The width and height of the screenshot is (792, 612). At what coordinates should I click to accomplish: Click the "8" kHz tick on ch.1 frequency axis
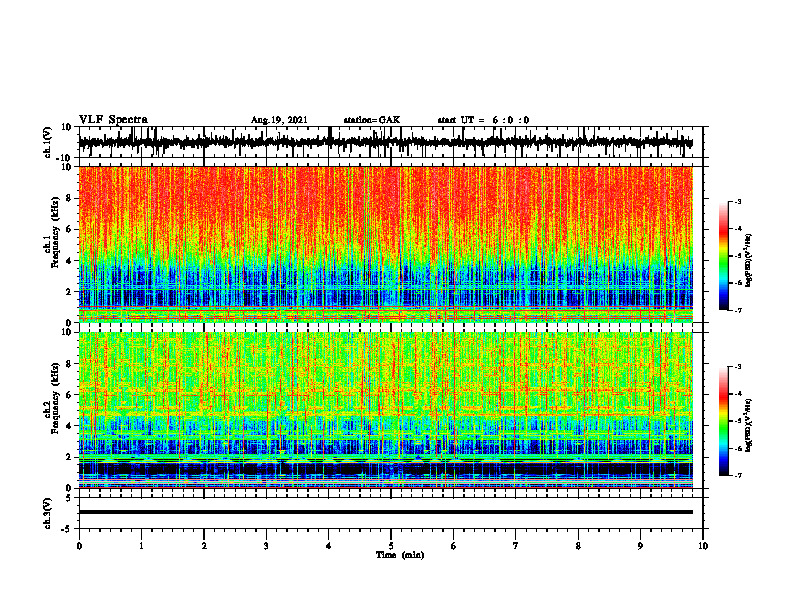pos(69,198)
